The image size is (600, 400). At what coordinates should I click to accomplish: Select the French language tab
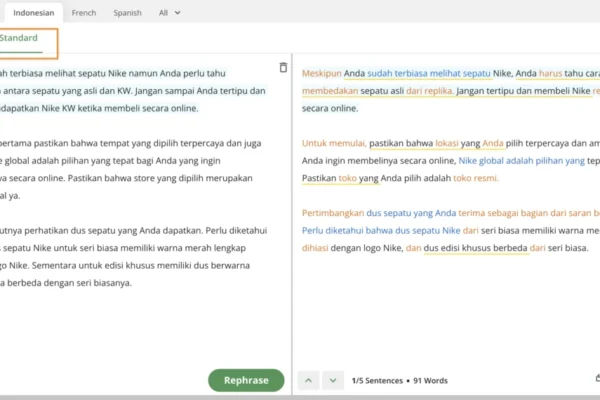pos(84,13)
